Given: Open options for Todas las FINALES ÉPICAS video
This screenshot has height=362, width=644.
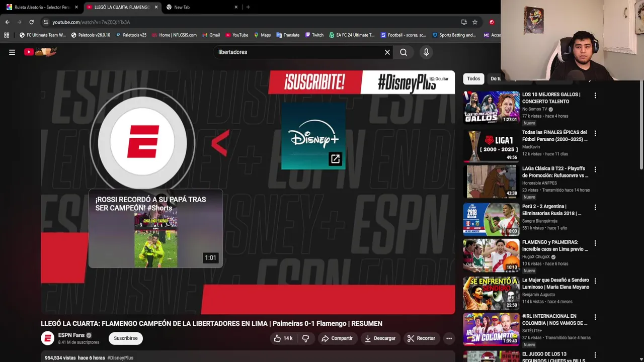Looking at the screenshot, I should coord(595,133).
